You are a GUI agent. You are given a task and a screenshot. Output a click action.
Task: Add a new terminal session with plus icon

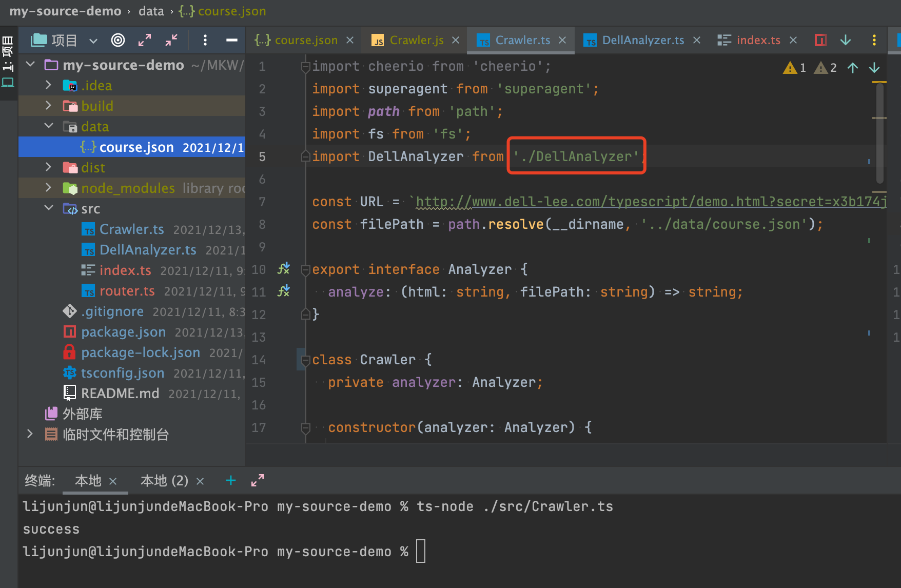coord(231,480)
